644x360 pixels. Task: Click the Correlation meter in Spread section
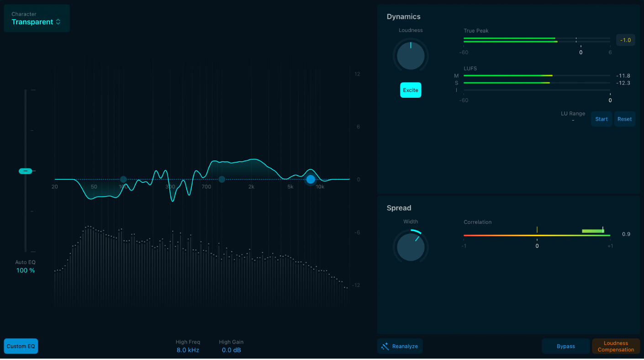click(537, 235)
